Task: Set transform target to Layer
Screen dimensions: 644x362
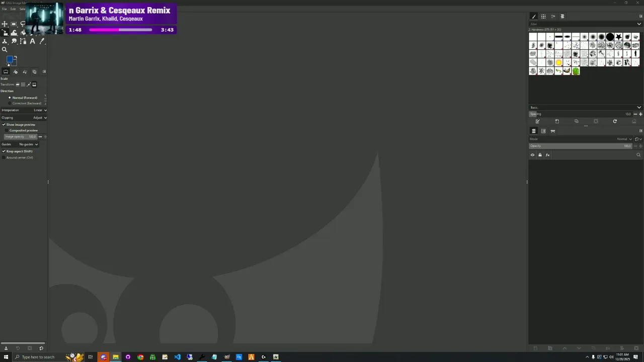Action: coord(18,84)
